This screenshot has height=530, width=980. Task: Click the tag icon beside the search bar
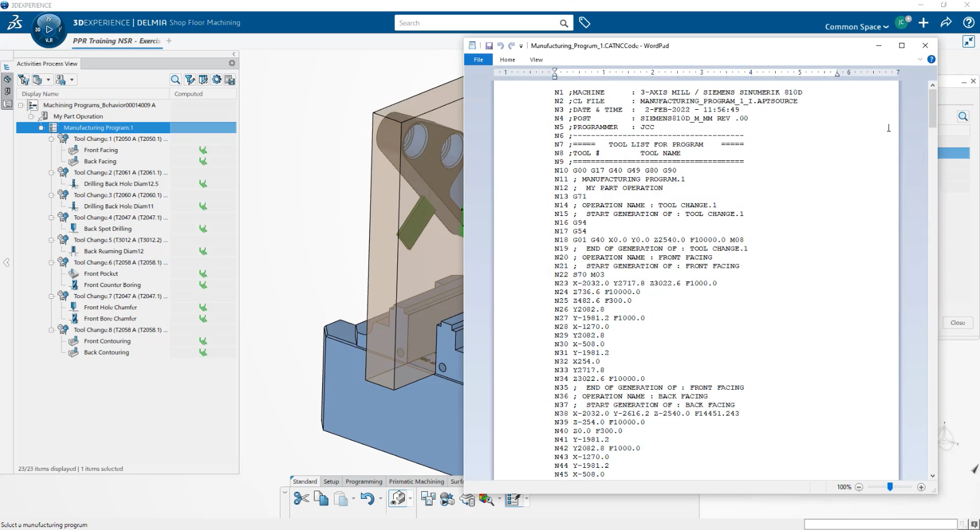pos(584,23)
